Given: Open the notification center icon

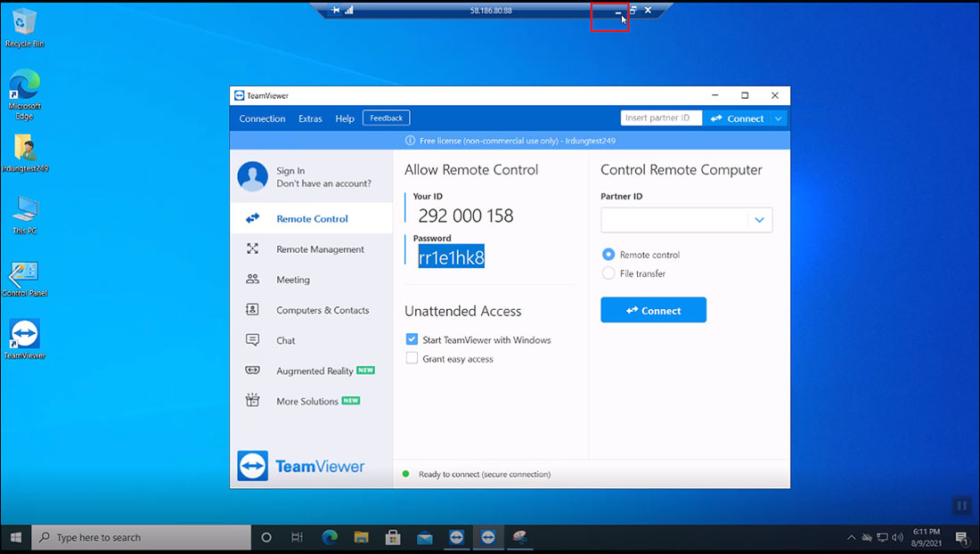Looking at the screenshot, I should [x=962, y=537].
